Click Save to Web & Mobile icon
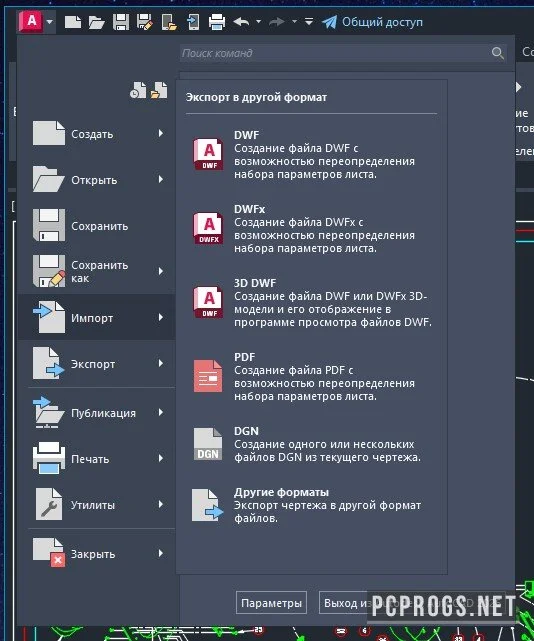This screenshot has width=534, height=641. (x=193, y=22)
